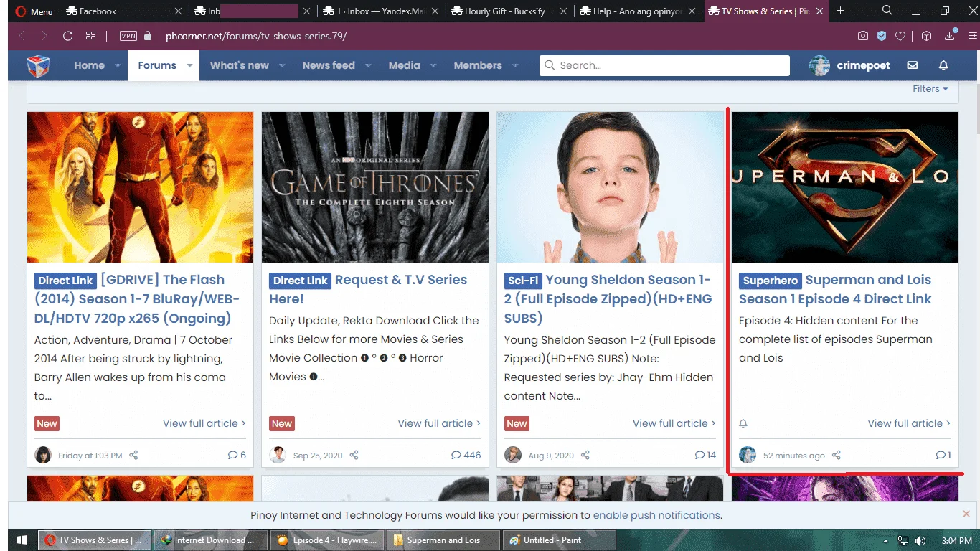980x551 pixels.
Task: Switch to Hourly Gift - Bucksify tab
Action: click(x=509, y=11)
